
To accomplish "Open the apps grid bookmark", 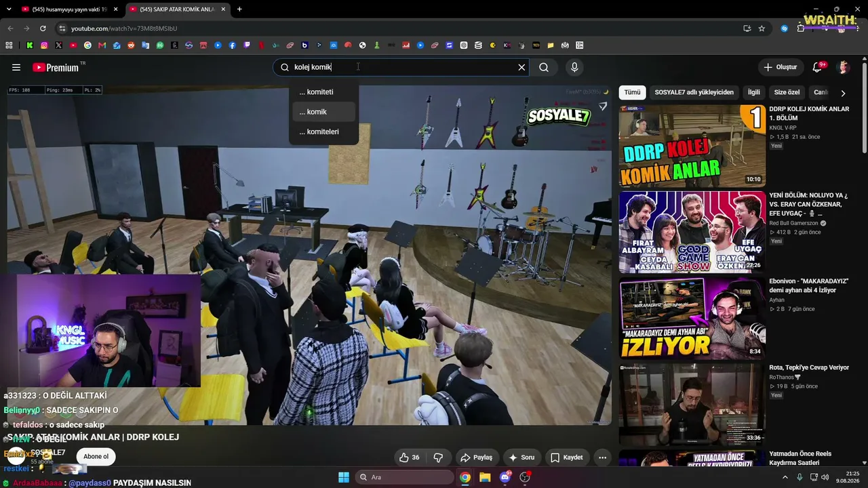I will [9, 45].
